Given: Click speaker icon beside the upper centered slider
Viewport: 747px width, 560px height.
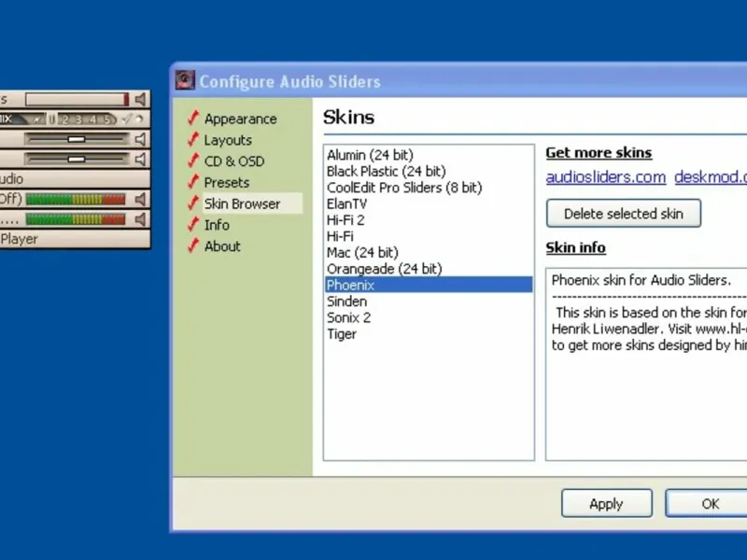Looking at the screenshot, I should click(x=140, y=139).
